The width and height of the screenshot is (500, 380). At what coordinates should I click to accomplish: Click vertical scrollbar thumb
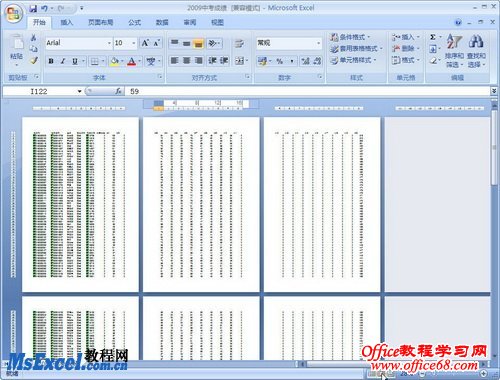pyautogui.click(x=494, y=147)
